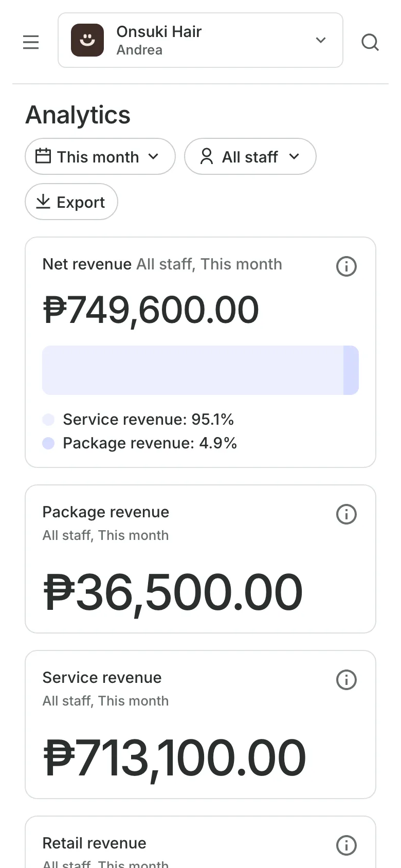
Task: Click the service revenue bar segment
Action: 193,370
